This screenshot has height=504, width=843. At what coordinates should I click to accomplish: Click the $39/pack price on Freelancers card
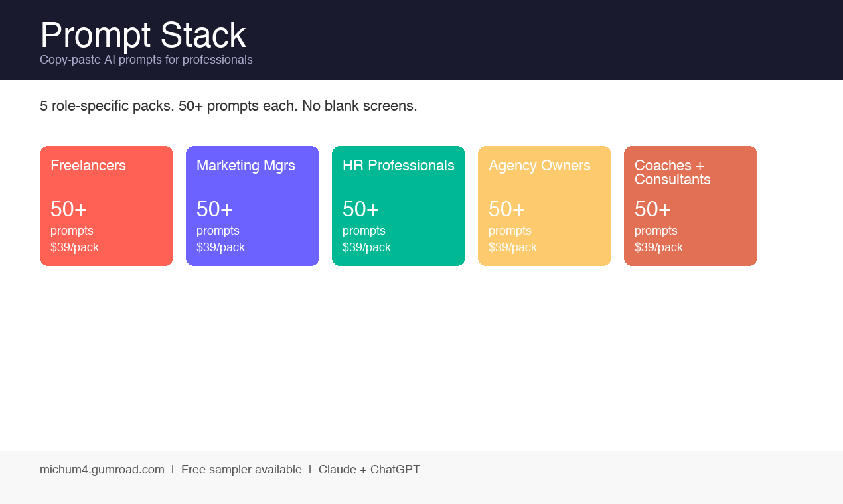[74, 247]
